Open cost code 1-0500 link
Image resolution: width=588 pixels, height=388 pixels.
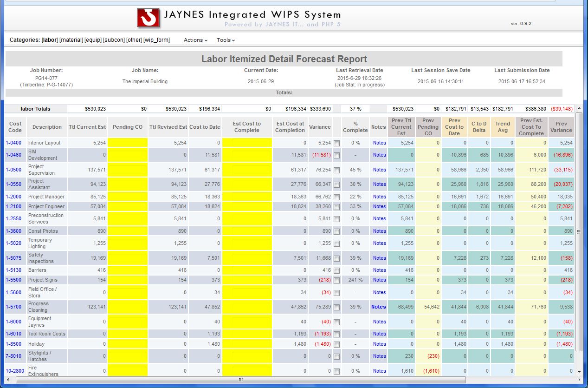tap(13, 170)
